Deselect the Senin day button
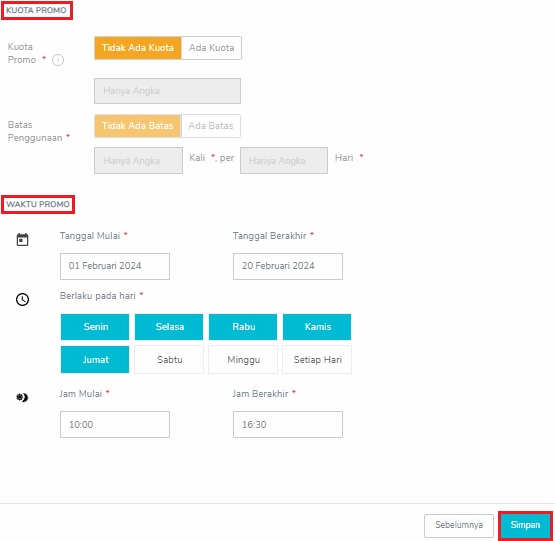The height and width of the screenshot is (541, 555). coord(95,327)
